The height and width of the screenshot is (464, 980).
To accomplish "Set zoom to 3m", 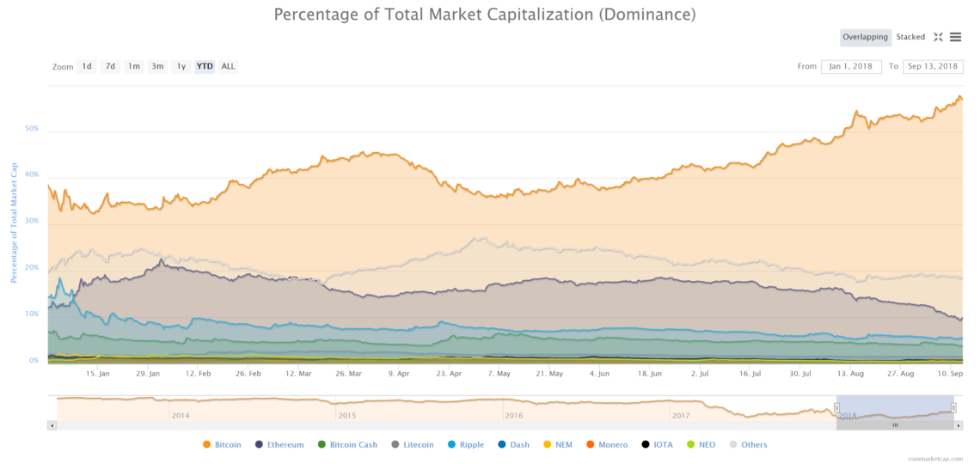I will point(157,66).
